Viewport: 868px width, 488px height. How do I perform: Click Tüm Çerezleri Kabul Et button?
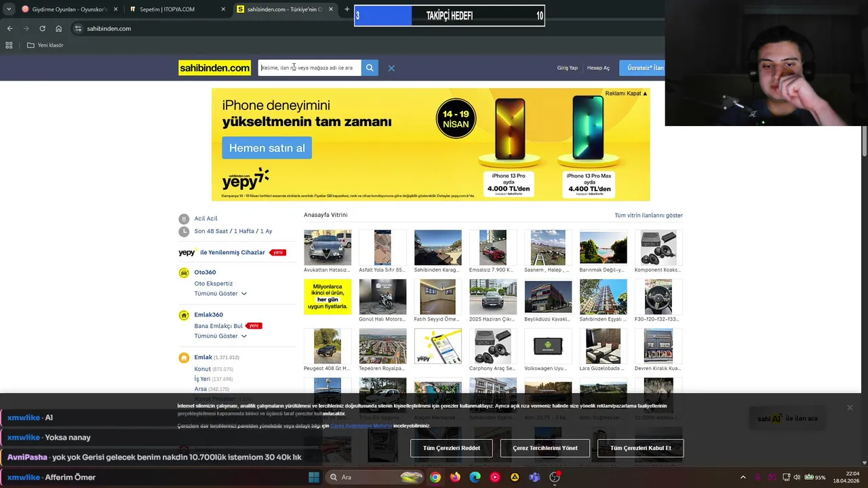click(x=641, y=448)
